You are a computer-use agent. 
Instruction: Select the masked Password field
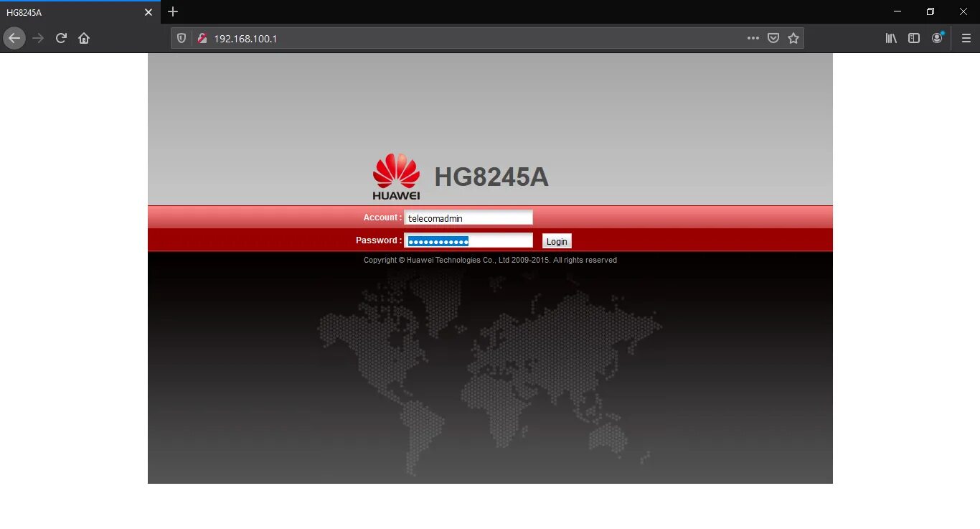tap(468, 240)
